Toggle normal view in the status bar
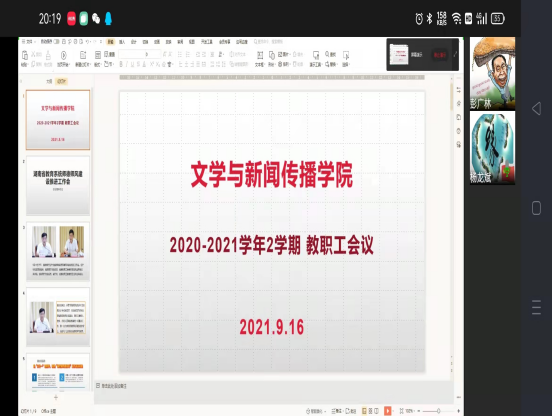Viewport: 553px width, 416px height. (365, 411)
